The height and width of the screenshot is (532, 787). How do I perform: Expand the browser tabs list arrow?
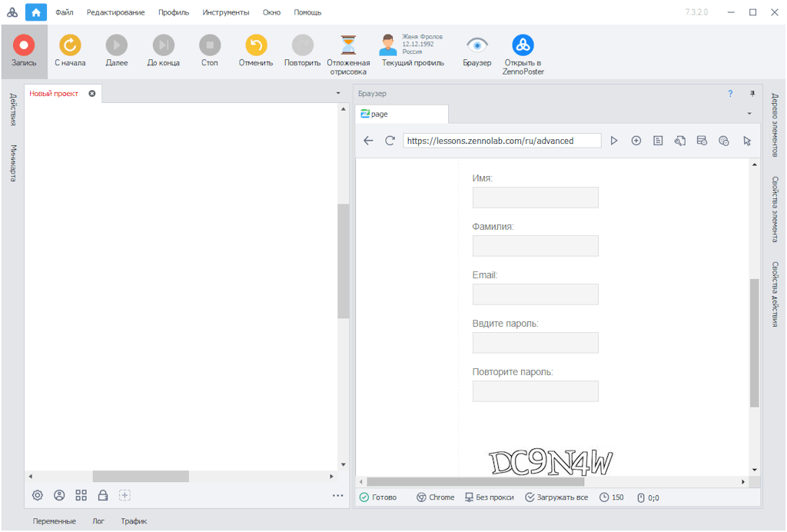pos(749,114)
